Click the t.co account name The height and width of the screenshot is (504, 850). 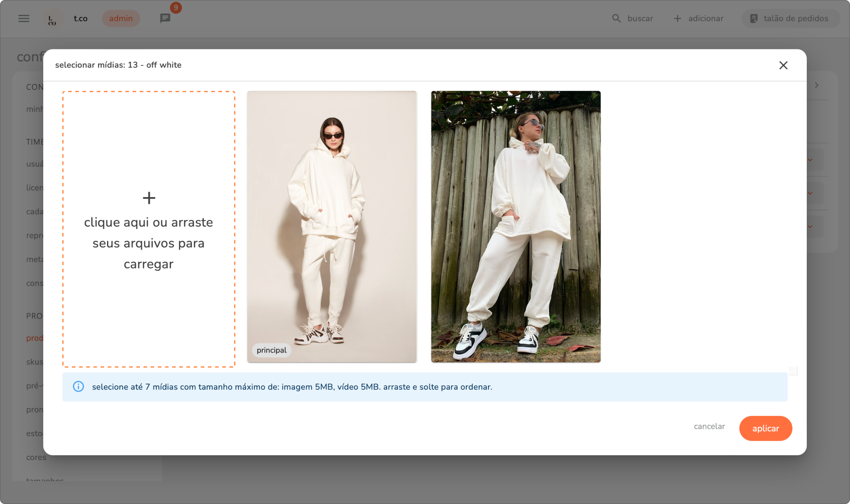point(80,19)
